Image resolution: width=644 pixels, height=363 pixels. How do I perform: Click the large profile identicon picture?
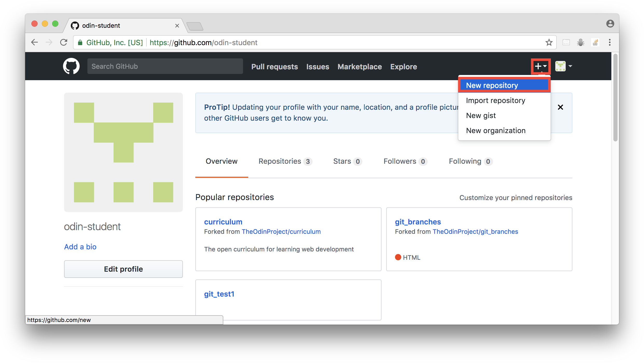click(123, 152)
